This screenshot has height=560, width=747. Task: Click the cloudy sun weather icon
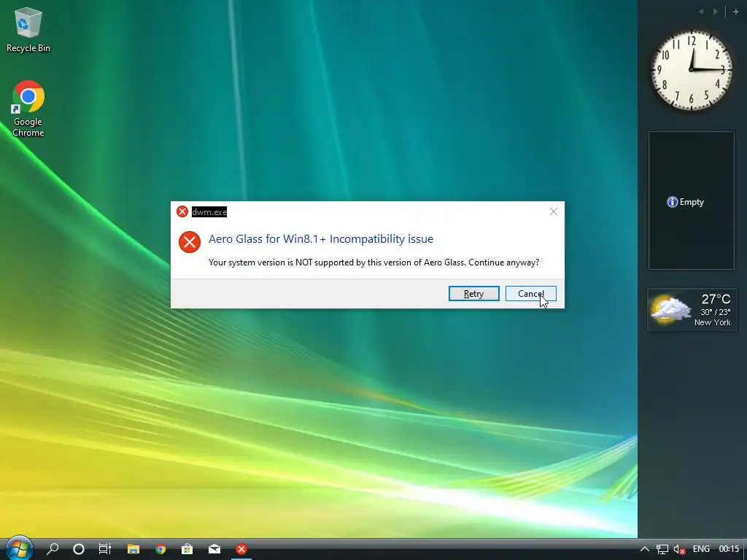click(x=671, y=309)
